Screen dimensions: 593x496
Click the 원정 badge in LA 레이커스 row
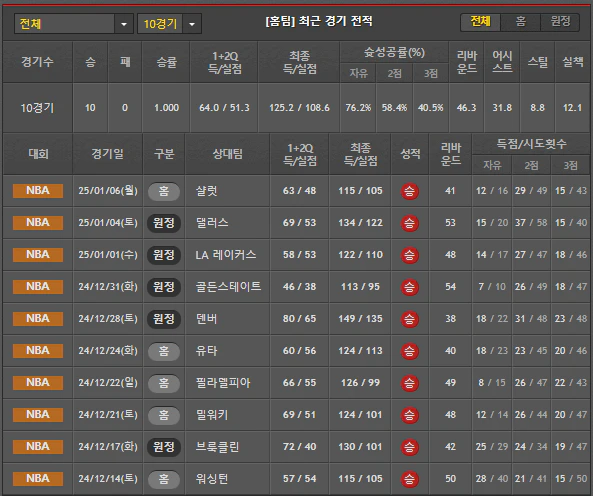164,255
